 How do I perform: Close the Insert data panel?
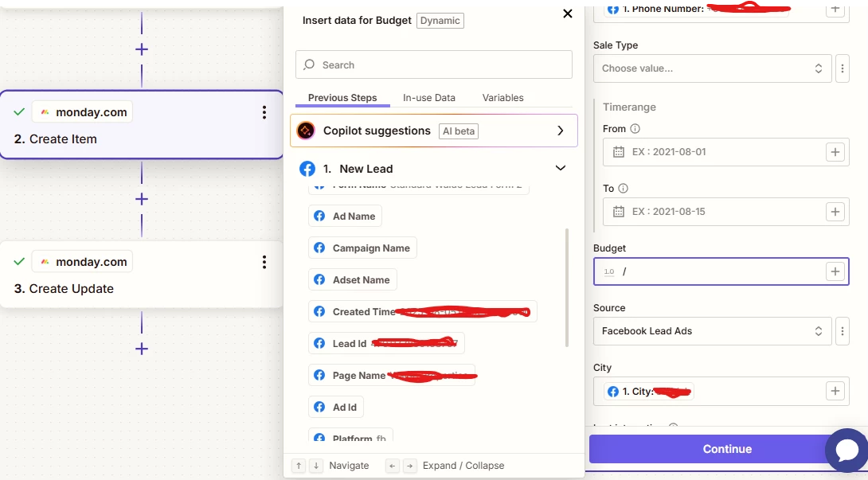point(568,14)
